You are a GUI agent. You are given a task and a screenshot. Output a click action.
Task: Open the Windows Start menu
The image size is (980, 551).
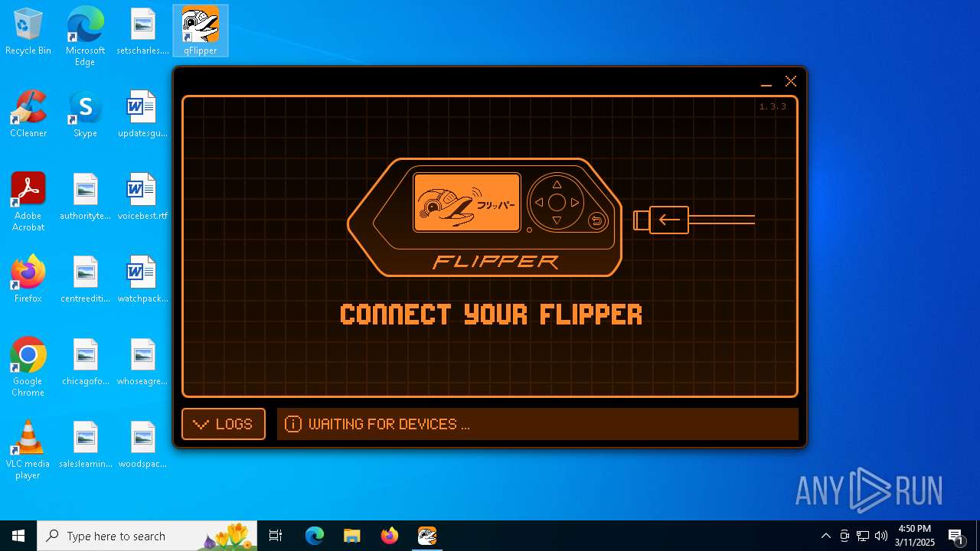pyautogui.click(x=18, y=536)
